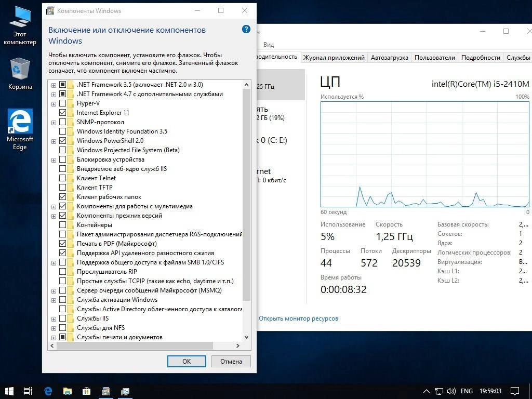Enable the Клиент TFTP checkbox
The height and width of the screenshot is (399, 532).
tap(62, 187)
